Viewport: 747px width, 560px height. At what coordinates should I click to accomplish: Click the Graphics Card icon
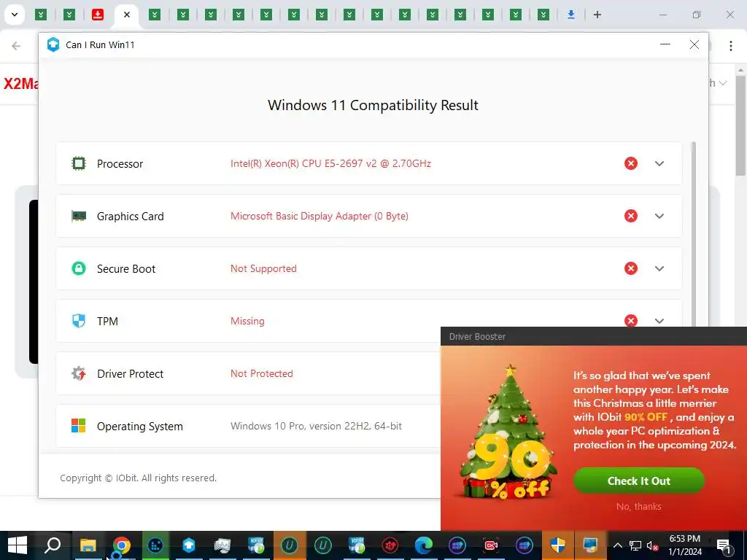pyautogui.click(x=79, y=216)
